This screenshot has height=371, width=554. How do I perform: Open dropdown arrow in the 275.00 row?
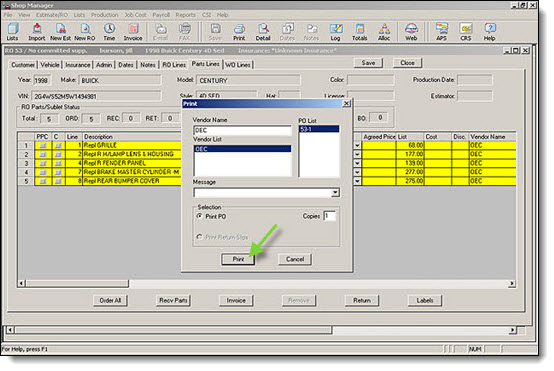(357, 181)
